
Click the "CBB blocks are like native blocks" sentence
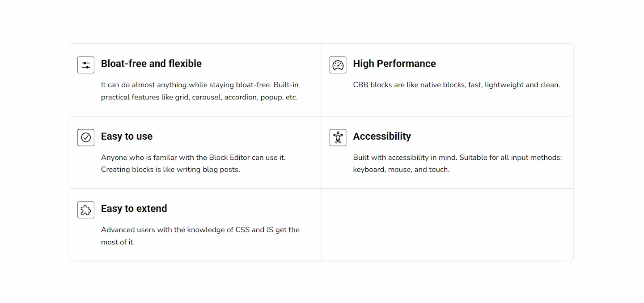[x=456, y=85]
